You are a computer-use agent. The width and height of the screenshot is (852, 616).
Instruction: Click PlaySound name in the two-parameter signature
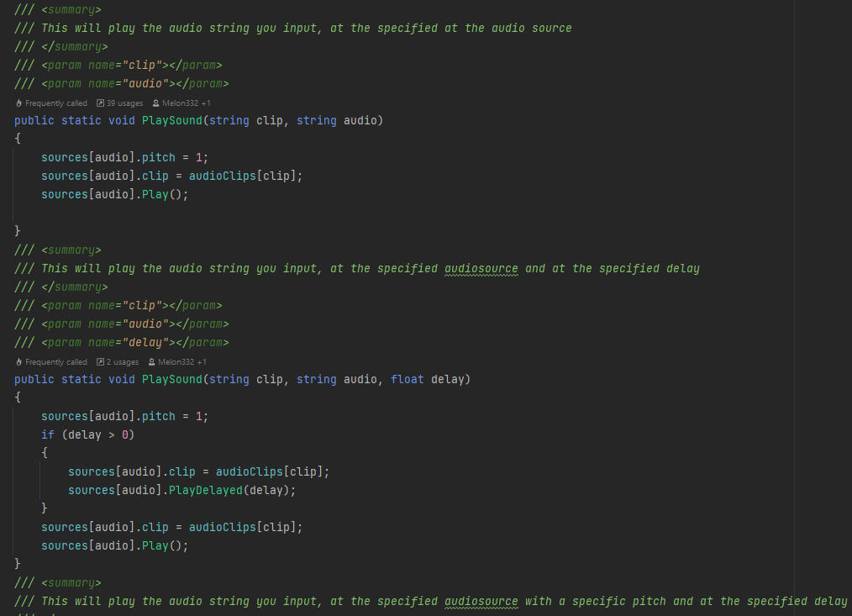tap(172, 120)
